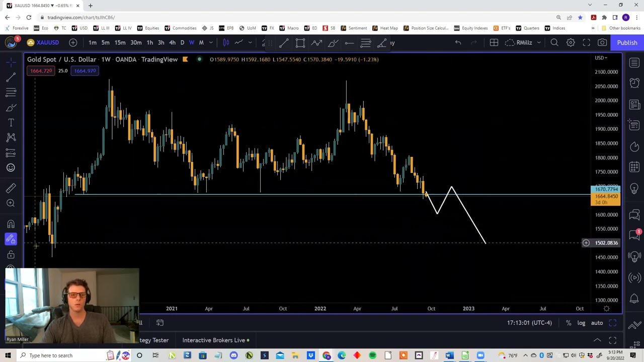This screenshot has height=362, width=644.
Task: Open notifications with red badge
Action: click(x=634, y=235)
